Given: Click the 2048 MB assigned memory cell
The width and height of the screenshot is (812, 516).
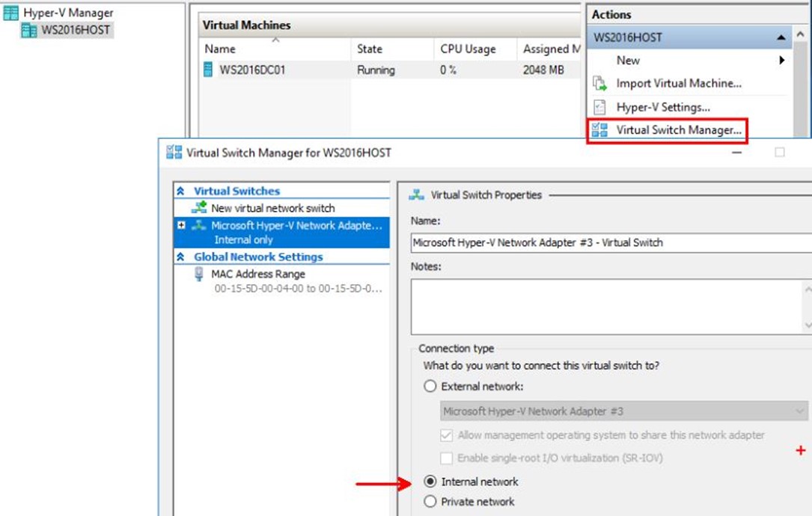Looking at the screenshot, I should coord(543,70).
